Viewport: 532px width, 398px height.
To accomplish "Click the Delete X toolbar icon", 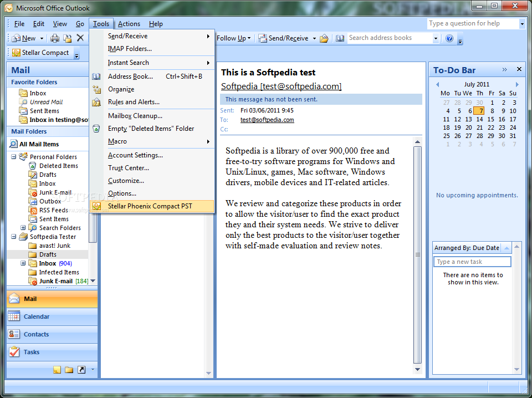I will pos(80,38).
